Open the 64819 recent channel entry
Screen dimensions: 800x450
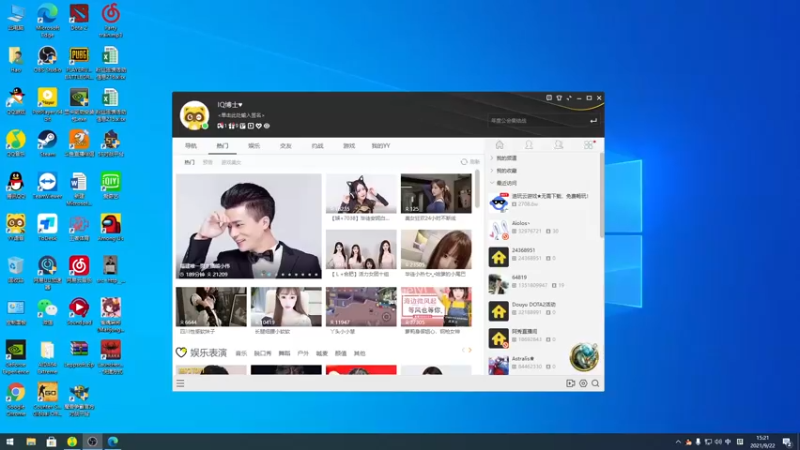point(542,284)
